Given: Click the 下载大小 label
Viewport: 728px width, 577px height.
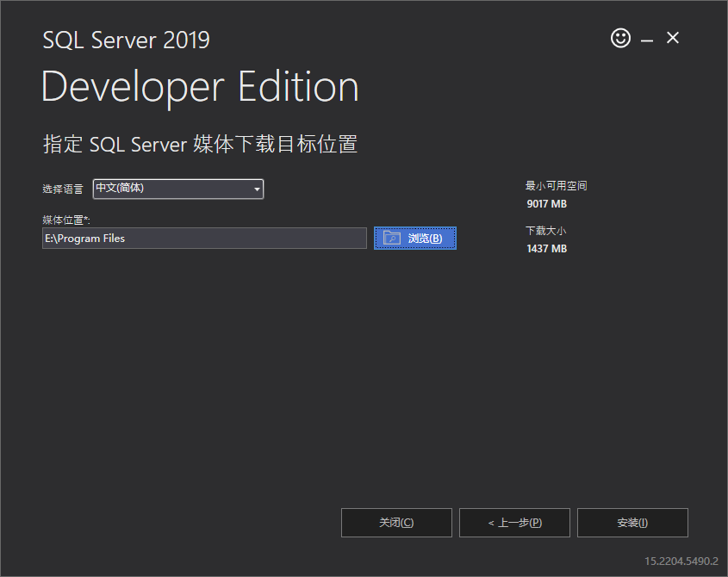Looking at the screenshot, I should (545, 231).
